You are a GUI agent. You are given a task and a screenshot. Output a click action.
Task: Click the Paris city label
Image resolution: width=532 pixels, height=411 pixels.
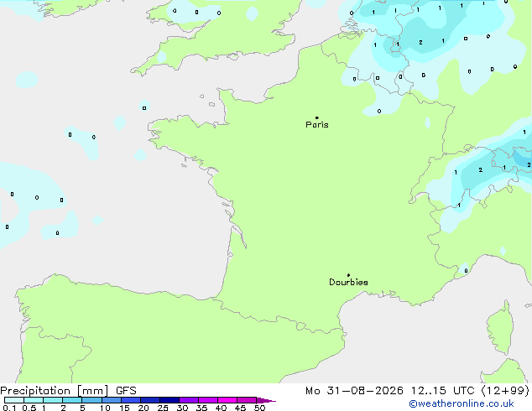coord(317,124)
